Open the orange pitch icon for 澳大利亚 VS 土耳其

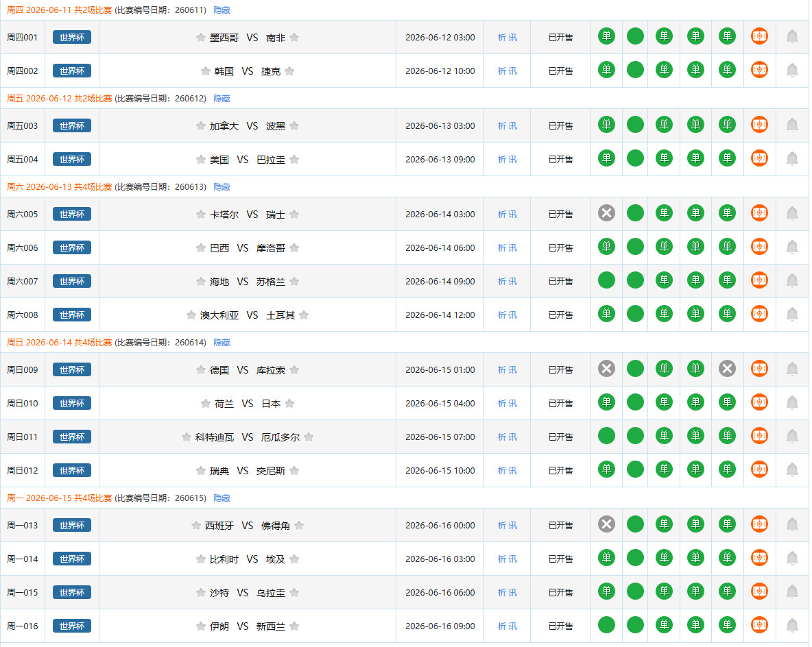click(759, 314)
